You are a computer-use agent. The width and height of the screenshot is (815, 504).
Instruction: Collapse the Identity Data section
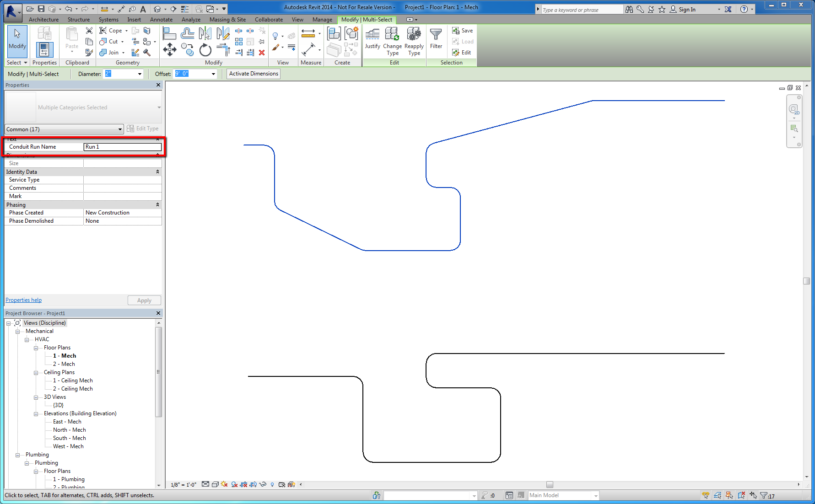click(x=157, y=172)
